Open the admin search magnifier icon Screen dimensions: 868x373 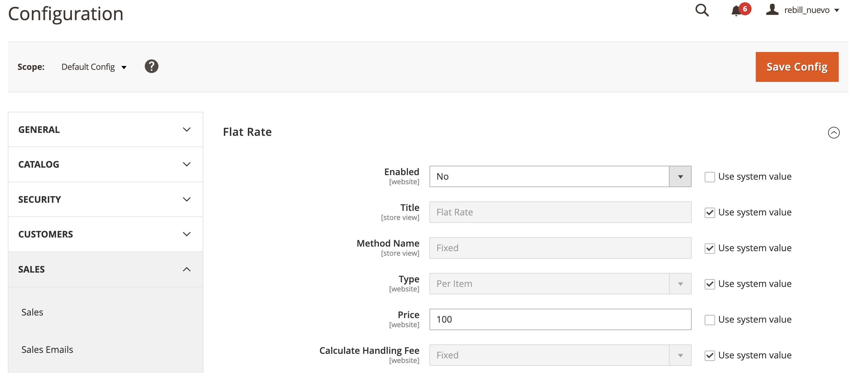[701, 10]
